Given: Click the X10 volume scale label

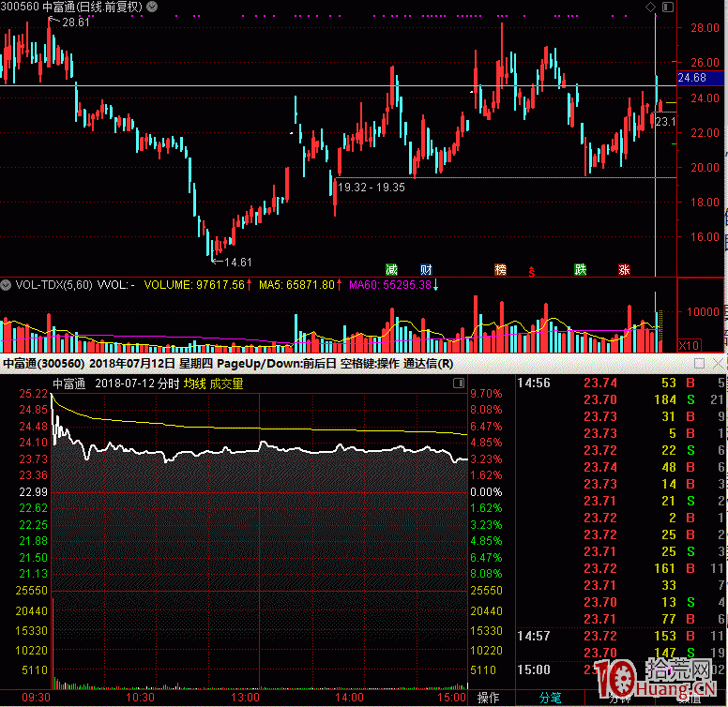Looking at the screenshot, I should 689,345.
